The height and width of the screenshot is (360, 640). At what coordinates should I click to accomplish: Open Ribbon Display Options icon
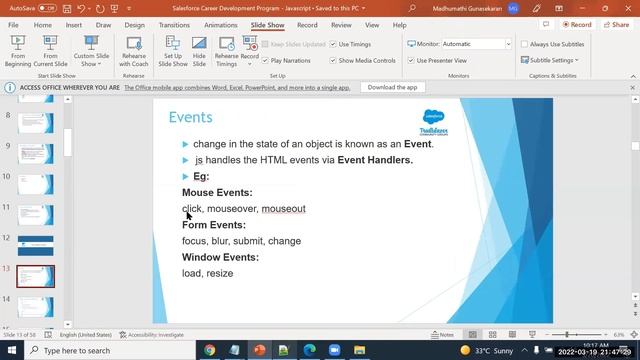tap(559, 8)
